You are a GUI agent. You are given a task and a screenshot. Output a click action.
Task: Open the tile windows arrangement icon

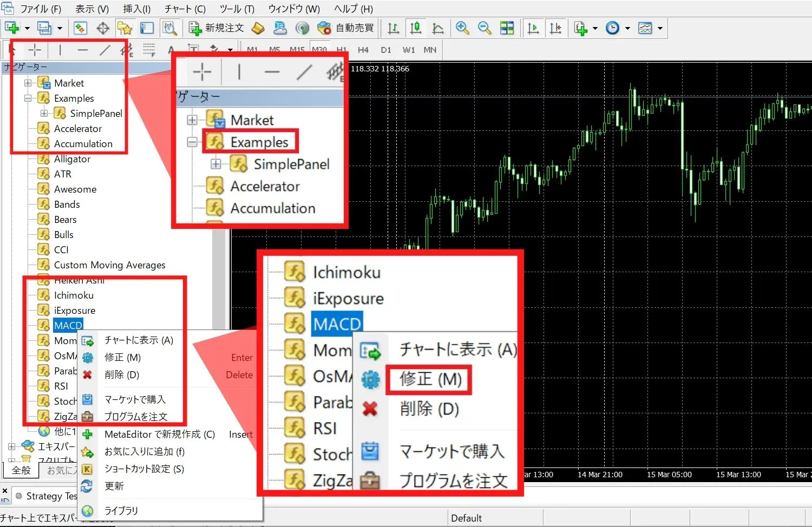[x=507, y=28]
